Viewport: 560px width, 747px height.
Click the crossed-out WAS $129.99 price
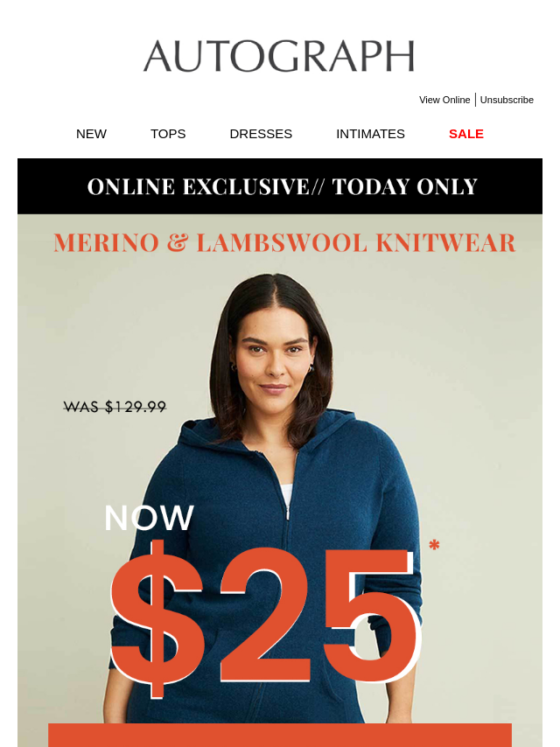pos(115,407)
